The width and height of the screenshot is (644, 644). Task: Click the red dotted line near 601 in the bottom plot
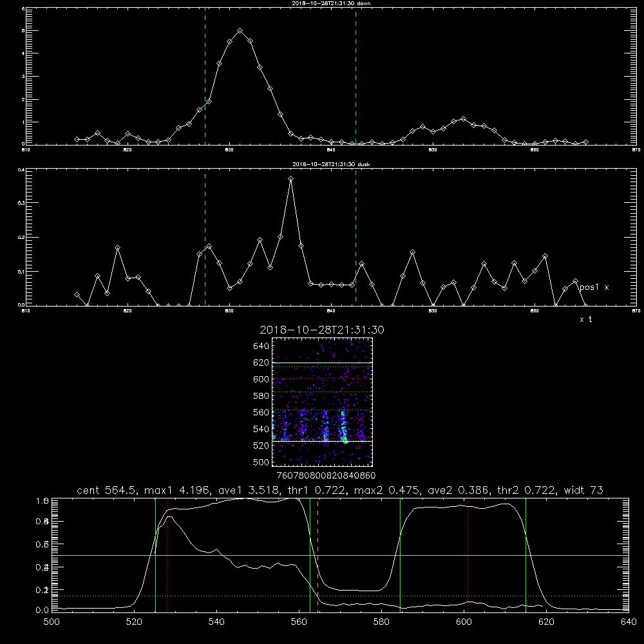pos(468,555)
